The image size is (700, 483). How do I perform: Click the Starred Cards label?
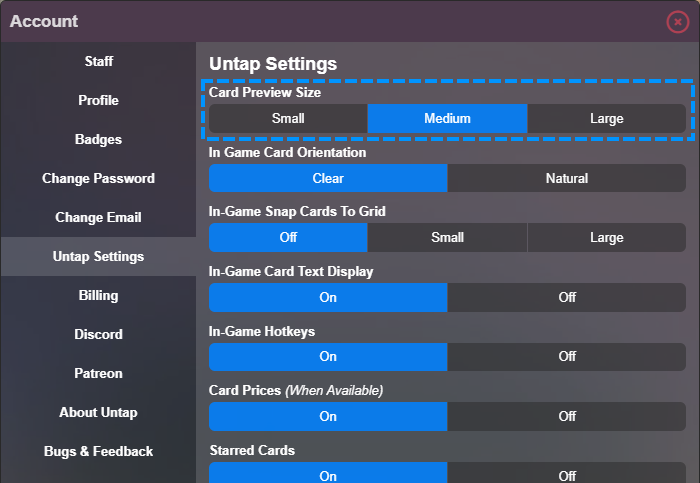tap(252, 450)
